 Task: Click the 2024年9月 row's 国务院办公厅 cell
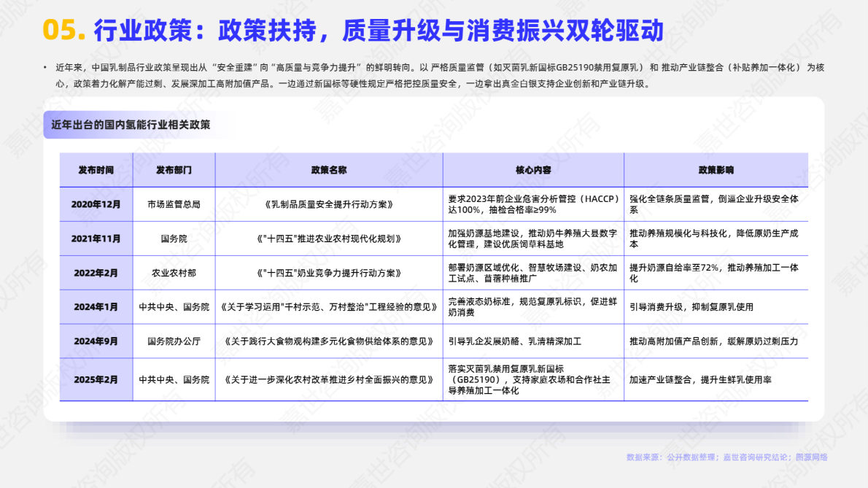pyautogui.click(x=173, y=341)
